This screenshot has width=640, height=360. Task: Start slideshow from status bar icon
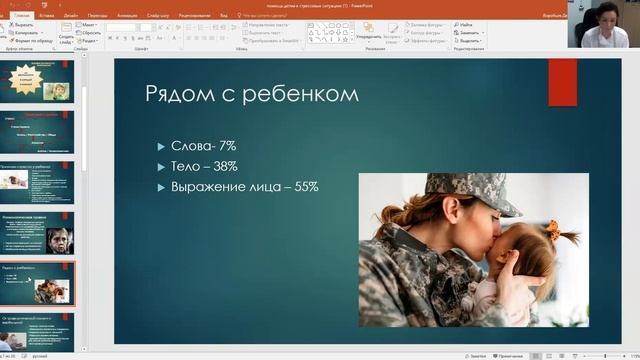point(575,356)
